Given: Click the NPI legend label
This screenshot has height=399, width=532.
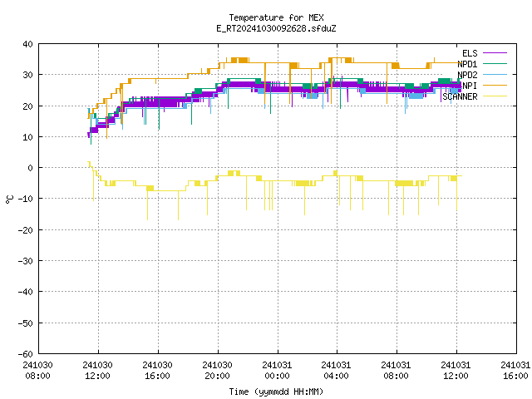Looking at the screenshot, I should pyautogui.click(x=470, y=86).
